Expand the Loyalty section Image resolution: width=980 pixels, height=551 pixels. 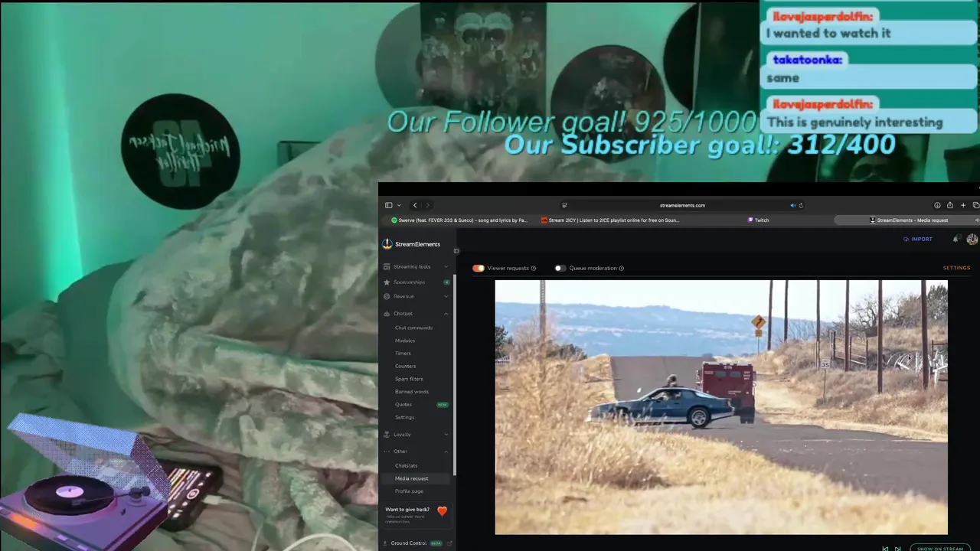point(417,434)
